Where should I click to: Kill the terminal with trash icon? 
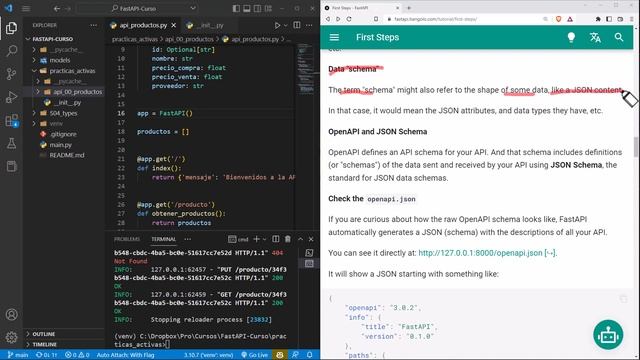[x=288, y=239]
